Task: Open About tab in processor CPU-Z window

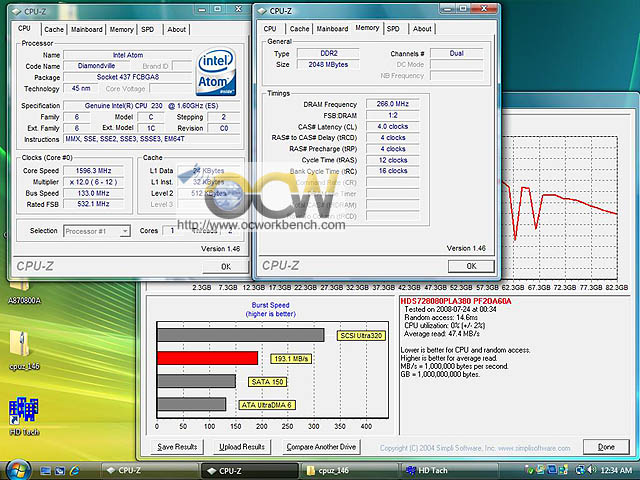Action: pyautogui.click(x=176, y=29)
